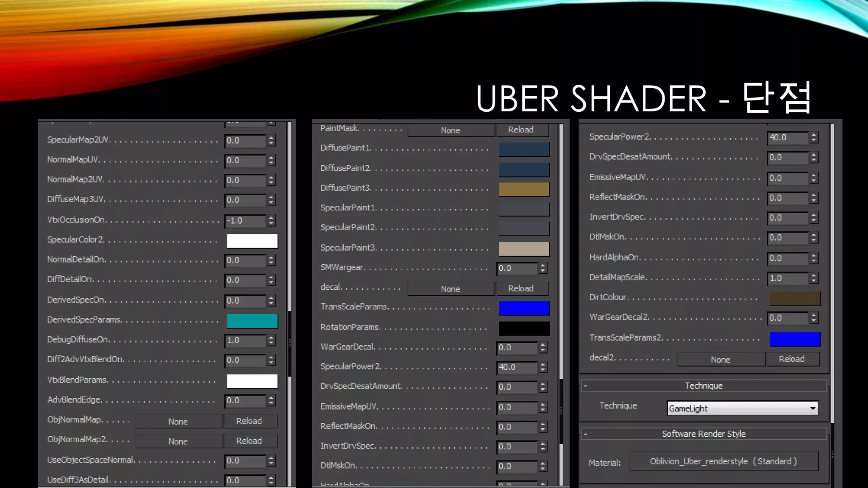The height and width of the screenshot is (488, 868).
Task: Click the WarGearDecal spinner arrows
Action: (543, 348)
